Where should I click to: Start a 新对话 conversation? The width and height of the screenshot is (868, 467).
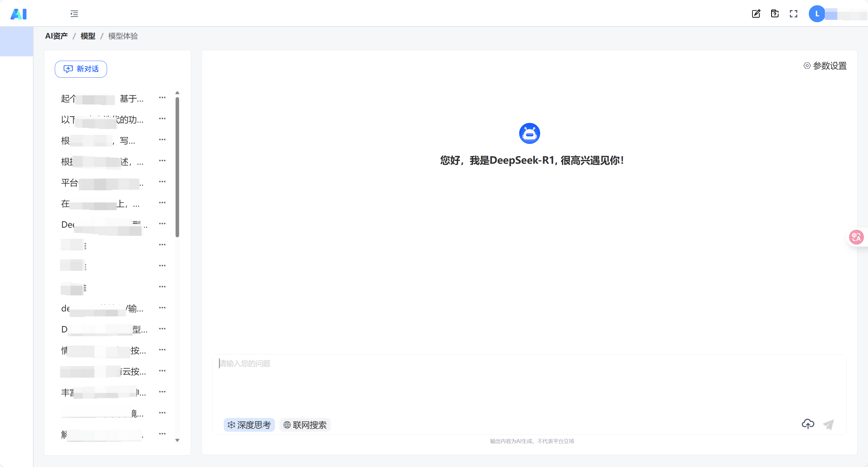tap(81, 69)
